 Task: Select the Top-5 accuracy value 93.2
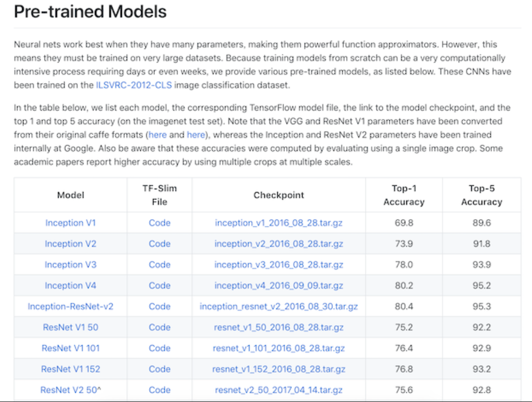click(482, 369)
